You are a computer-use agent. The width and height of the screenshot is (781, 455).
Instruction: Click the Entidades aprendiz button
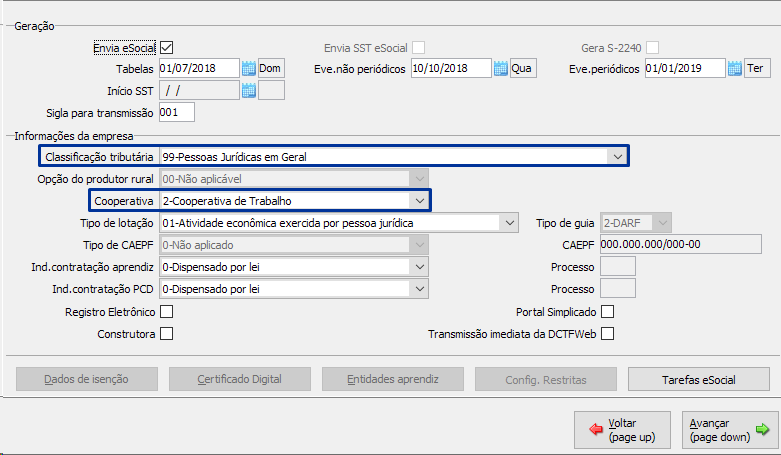coord(392,379)
